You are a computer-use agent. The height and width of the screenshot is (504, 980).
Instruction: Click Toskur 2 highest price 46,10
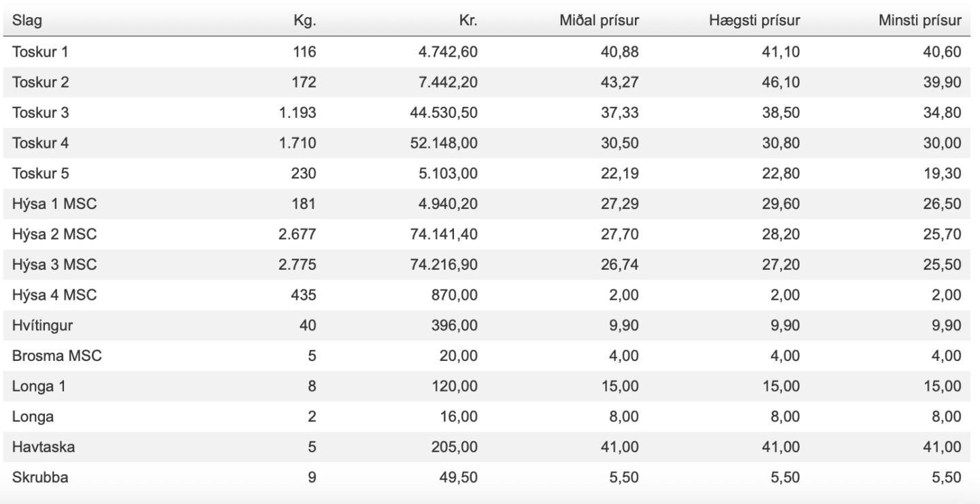pyautogui.click(x=781, y=83)
